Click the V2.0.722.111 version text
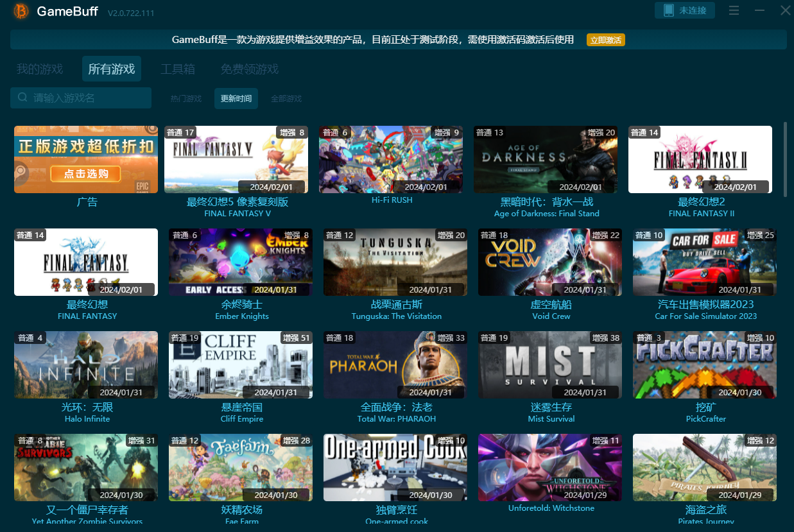 (131, 13)
